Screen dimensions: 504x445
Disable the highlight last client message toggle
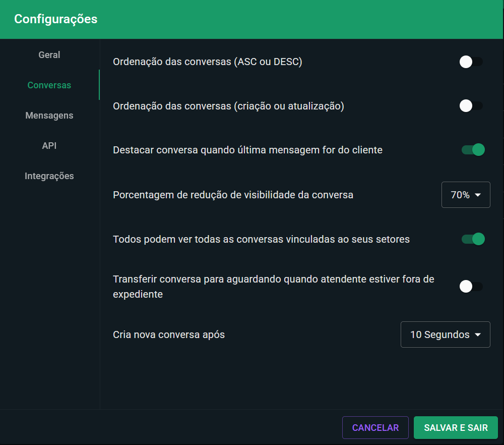(x=473, y=150)
